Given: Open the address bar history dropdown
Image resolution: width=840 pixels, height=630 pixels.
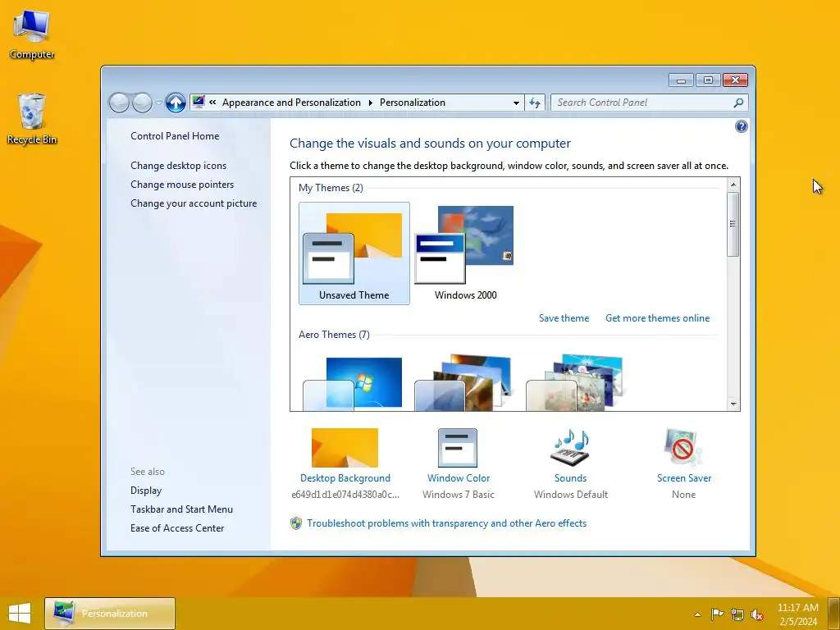Looking at the screenshot, I should (516, 103).
